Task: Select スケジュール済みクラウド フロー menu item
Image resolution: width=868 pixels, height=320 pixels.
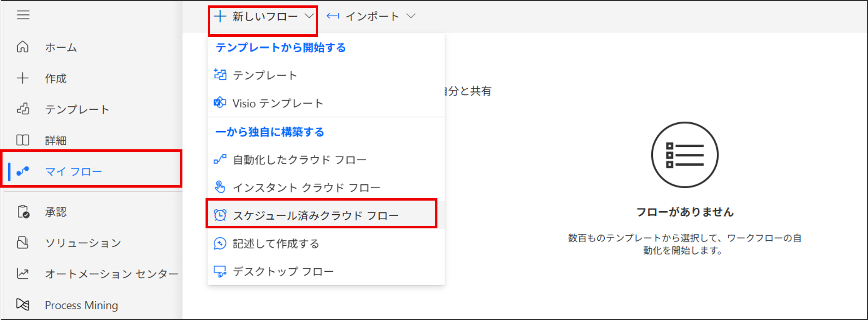Action: (315, 215)
